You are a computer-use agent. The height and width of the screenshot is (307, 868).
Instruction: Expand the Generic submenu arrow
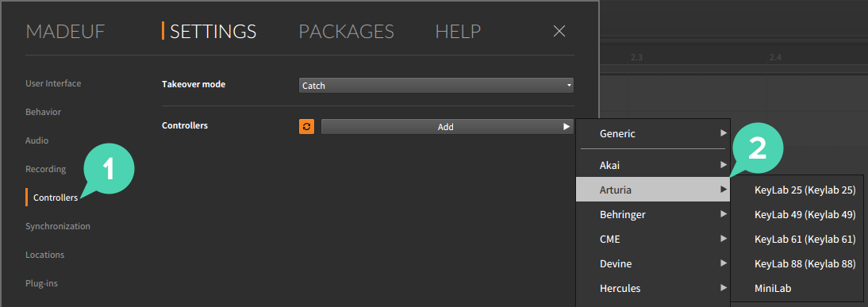pyautogui.click(x=723, y=133)
